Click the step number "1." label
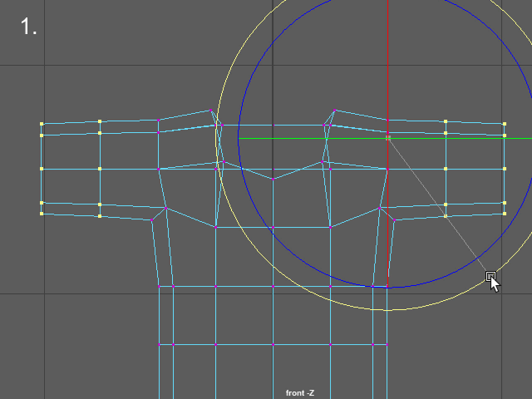This screenshot has width=532, height=399. 29,27
